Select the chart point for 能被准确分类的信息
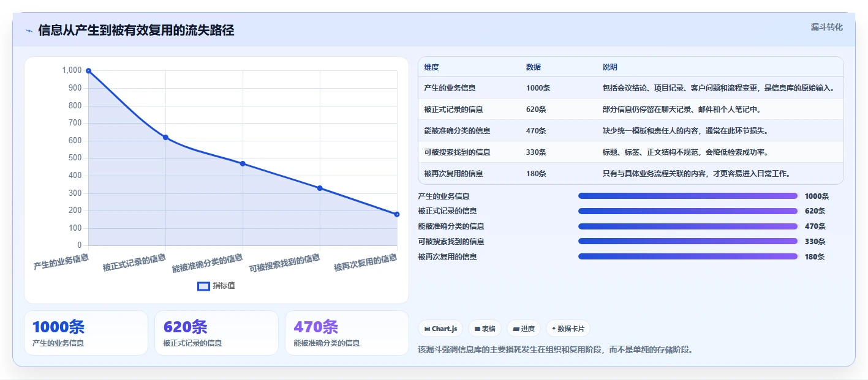The width and height of the screenshot is (868, 380). 243,163
